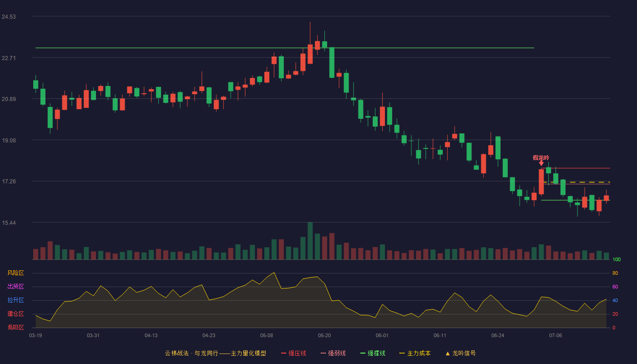Viewport: 637px width, 364px height.
Task: Click the tallest volume bar
Action: (x=310, y=241)
